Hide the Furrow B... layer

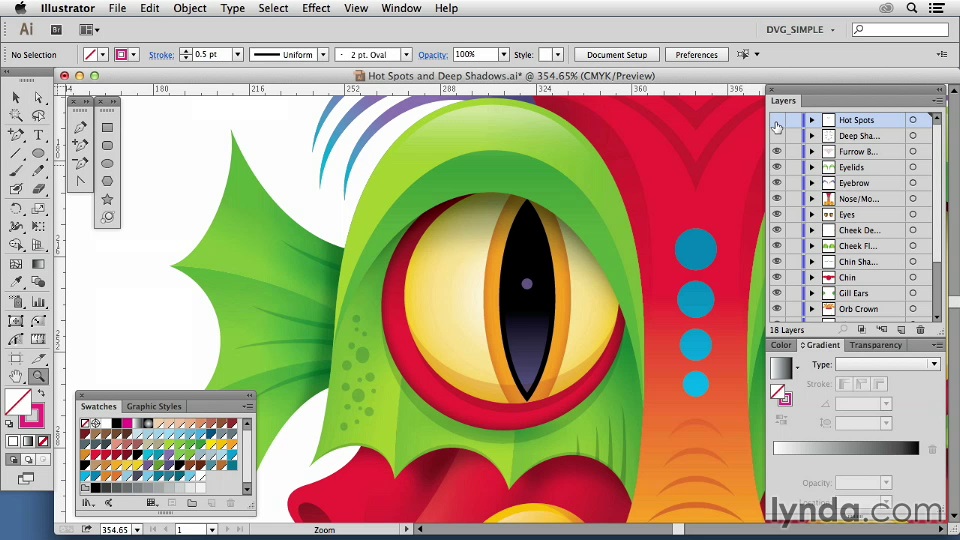777,151
